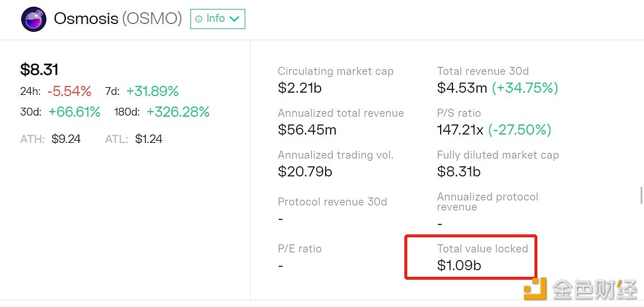Click the Osmosis (OSMO) title text
Screen dimensions: 644x307
pos(118,18)
